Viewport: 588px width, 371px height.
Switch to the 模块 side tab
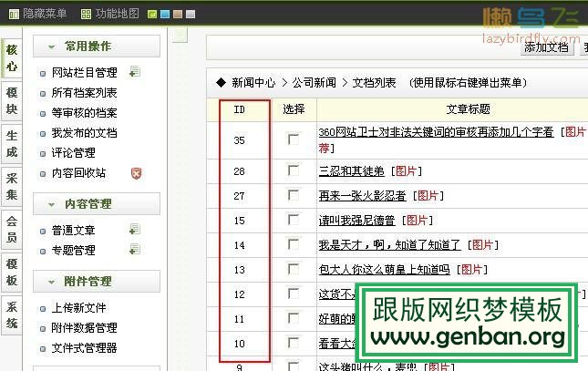click(12, 102)
